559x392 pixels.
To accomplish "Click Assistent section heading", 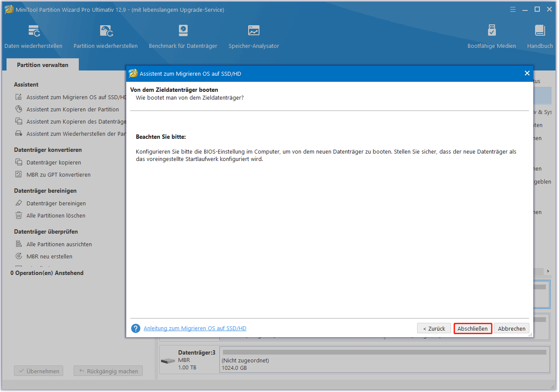I will click(26, 84).
